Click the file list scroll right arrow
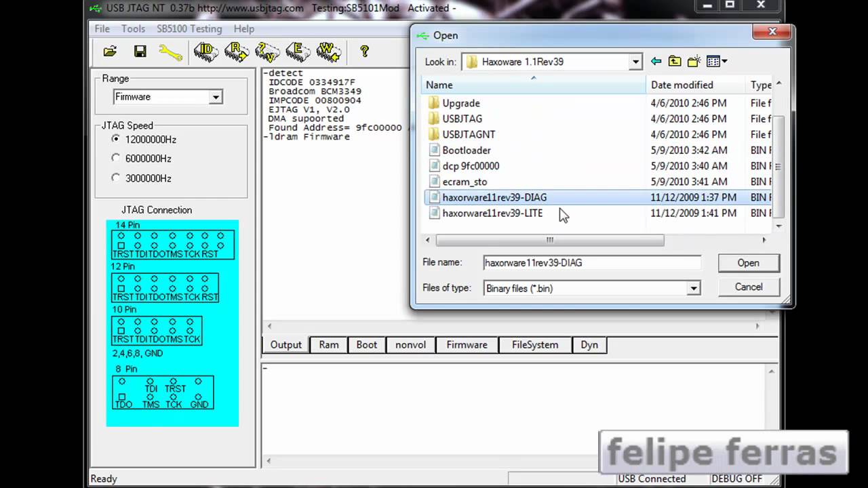Screen dimensions: 868x488 [764, 240]
